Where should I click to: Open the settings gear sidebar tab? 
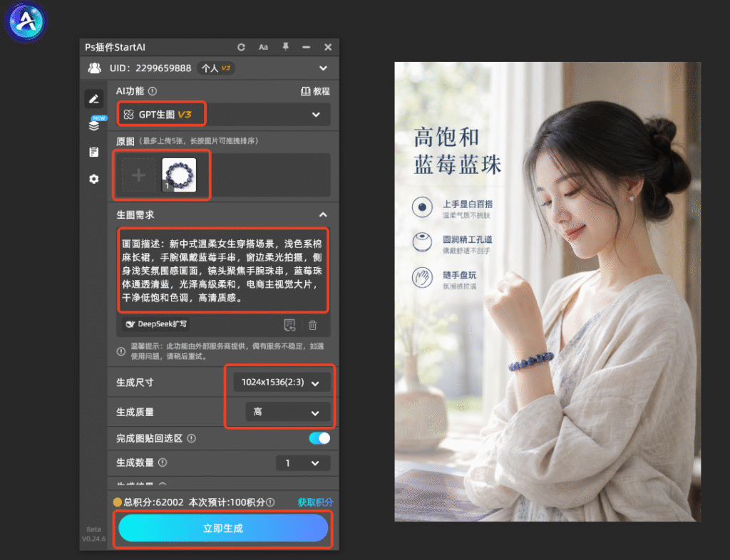tap(93, 179)
